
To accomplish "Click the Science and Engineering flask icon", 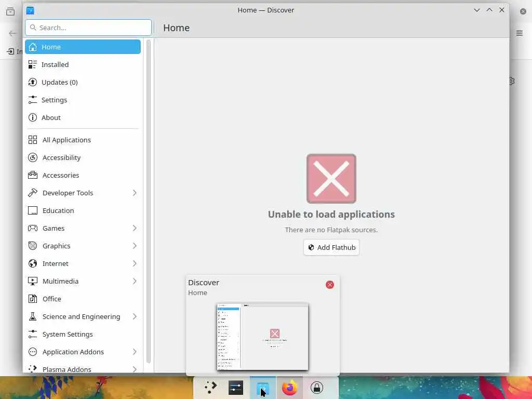I will click(33, 316).
